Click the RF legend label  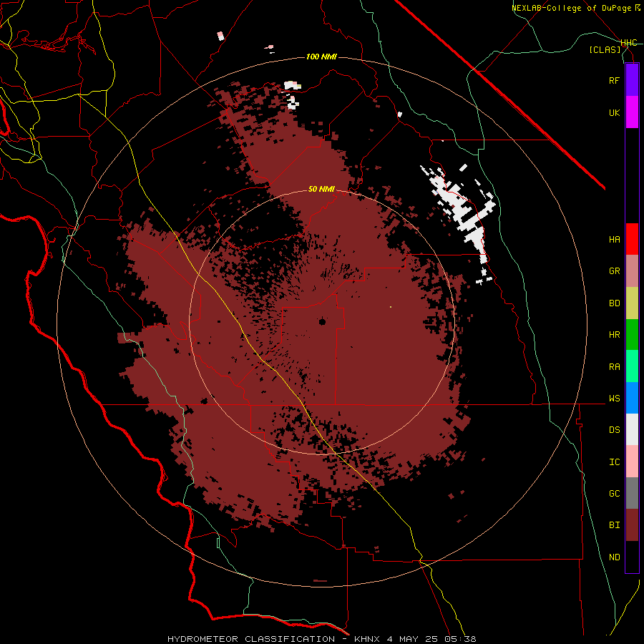pos(615,80)
